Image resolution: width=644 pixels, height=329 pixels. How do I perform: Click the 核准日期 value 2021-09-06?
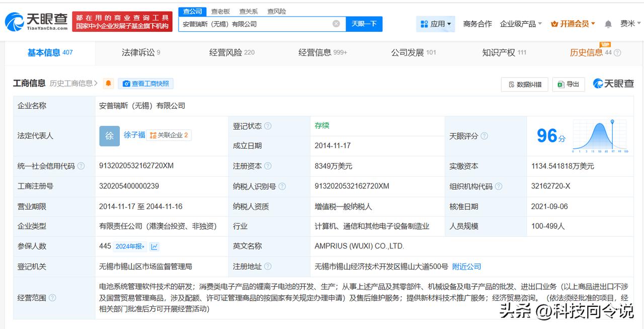[x=549, y=206]
